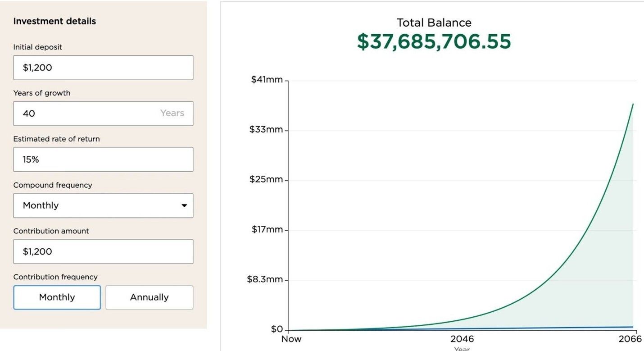Image resolution: width=644 pixels, height=351 pixels.
Task: Click the 2046 x-axis year label
Action: [462, 339]
